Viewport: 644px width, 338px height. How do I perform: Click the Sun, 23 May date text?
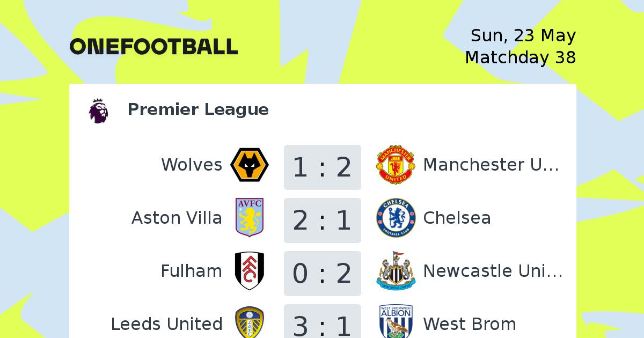click(x=523, y=35)
